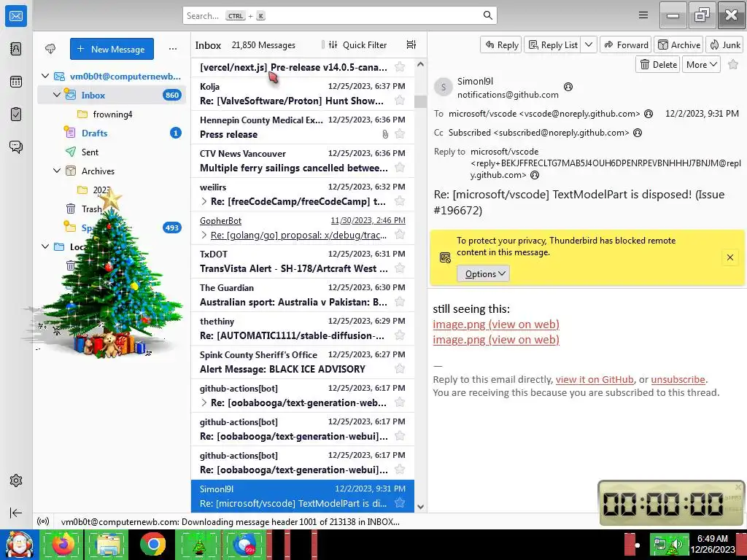Star the Kolja ValveSoftware/Proton message
This screenshot has height=560, width=747.
[400, 101]
